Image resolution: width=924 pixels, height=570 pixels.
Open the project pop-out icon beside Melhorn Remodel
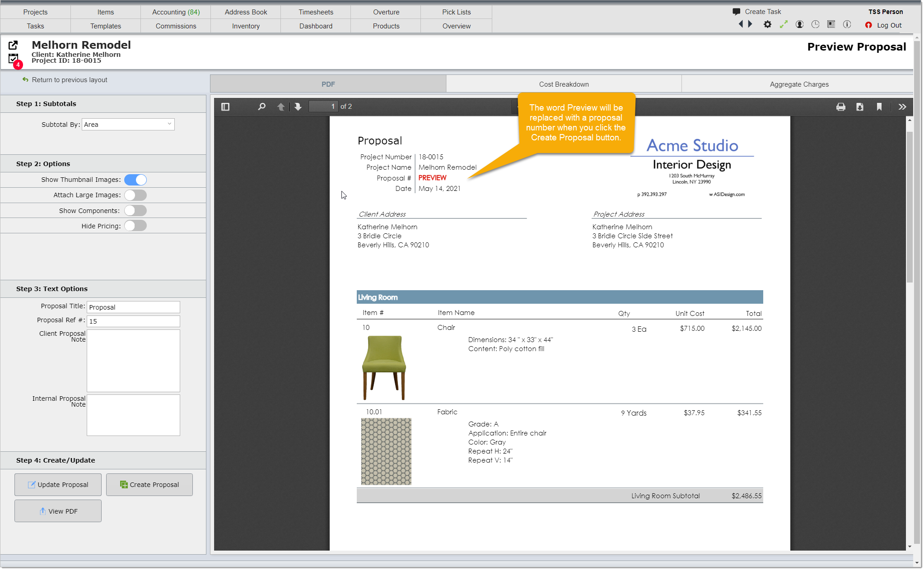[13, 45]
